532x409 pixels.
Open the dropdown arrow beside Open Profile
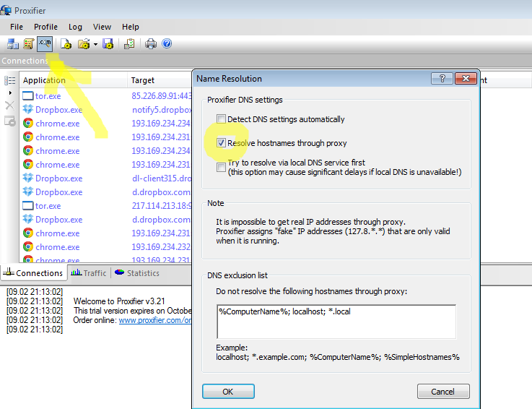[x=95, y=44]
